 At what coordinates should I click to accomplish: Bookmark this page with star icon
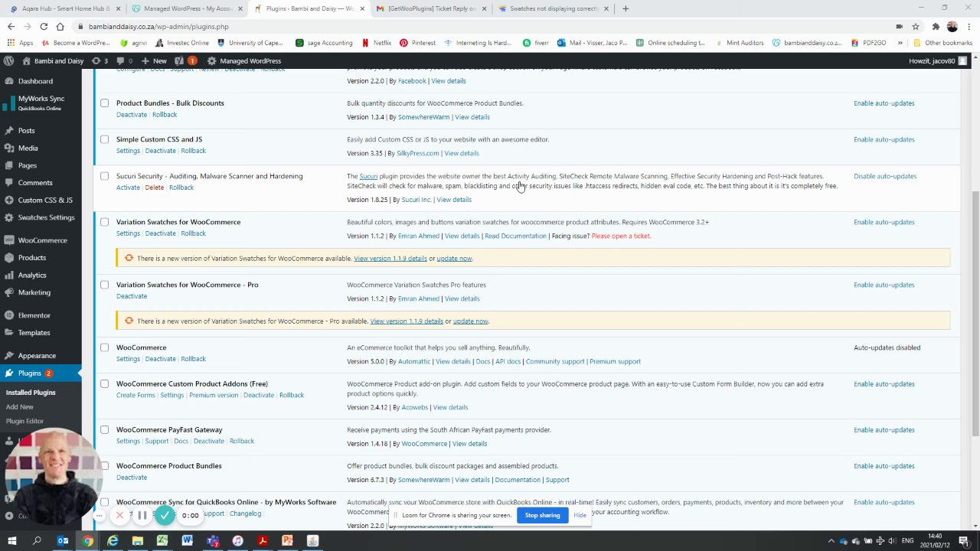click(916, 26)
